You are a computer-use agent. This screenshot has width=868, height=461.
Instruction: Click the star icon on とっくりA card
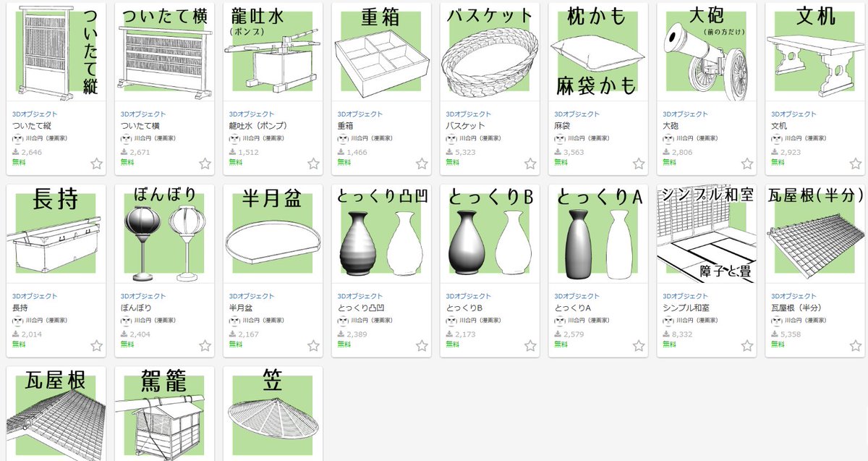[x=639, y=346]
